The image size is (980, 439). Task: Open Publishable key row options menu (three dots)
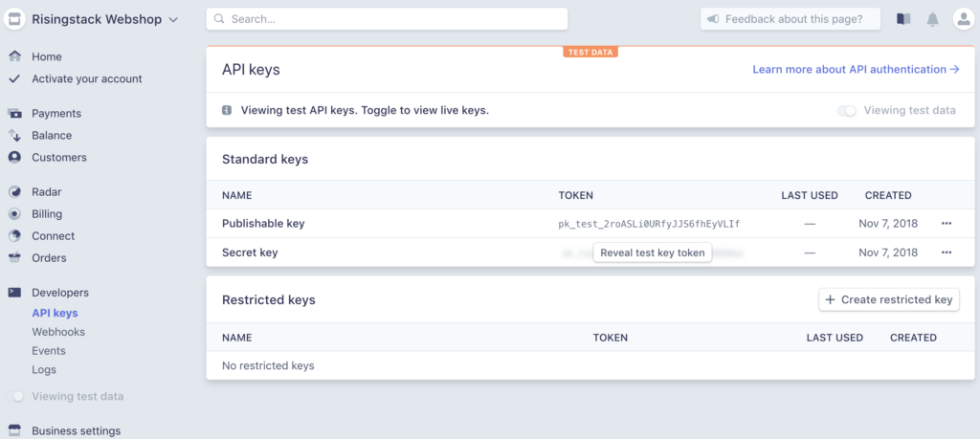click(947, 224)
